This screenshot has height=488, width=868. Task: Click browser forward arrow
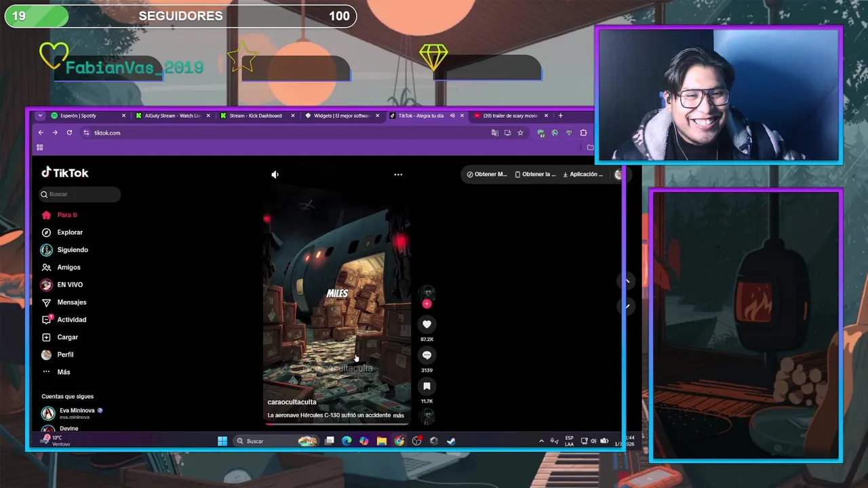coord(55,133)
